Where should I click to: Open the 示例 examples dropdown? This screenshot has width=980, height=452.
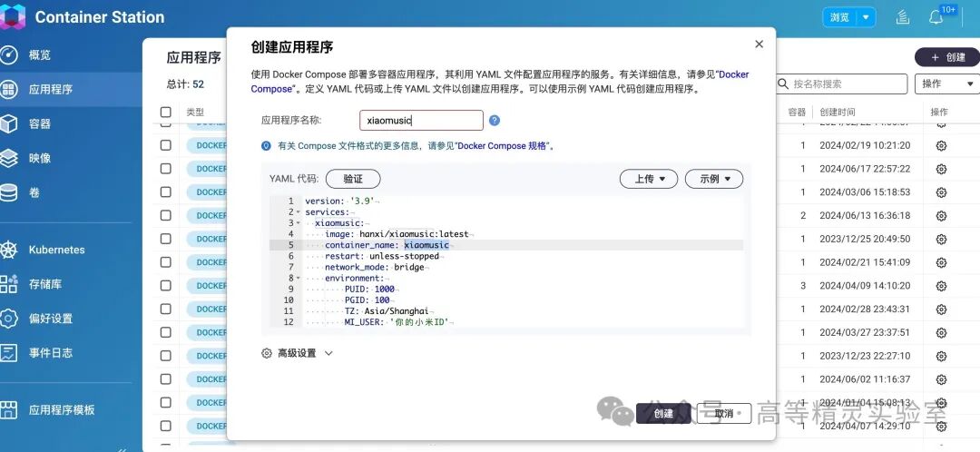(714, 179)
